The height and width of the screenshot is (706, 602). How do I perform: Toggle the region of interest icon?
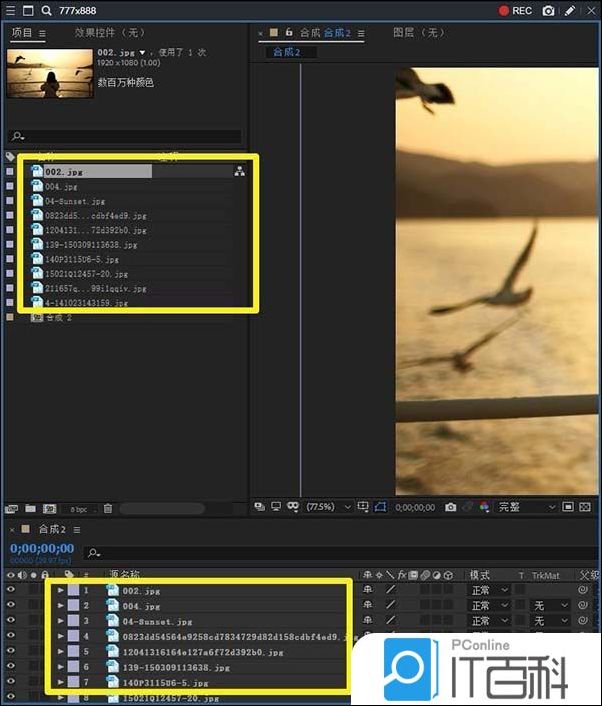pyautogui.click(x=380, y=507)
